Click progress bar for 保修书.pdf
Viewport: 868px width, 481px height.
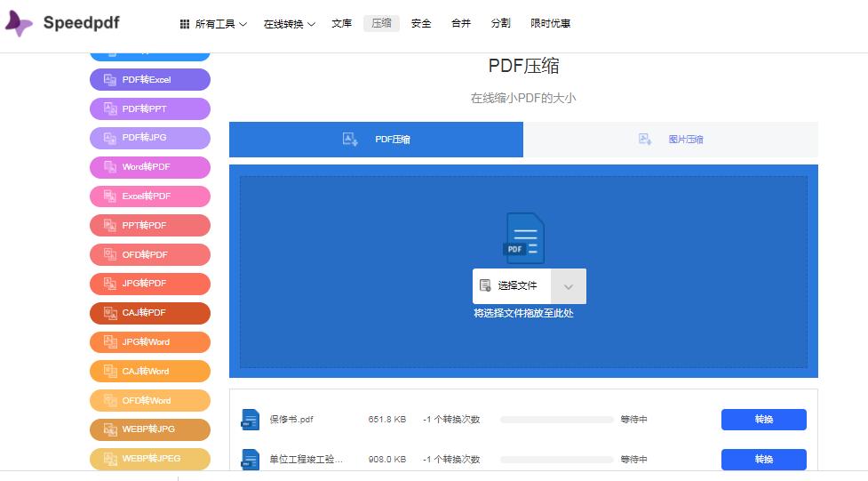tap(557, 420)
